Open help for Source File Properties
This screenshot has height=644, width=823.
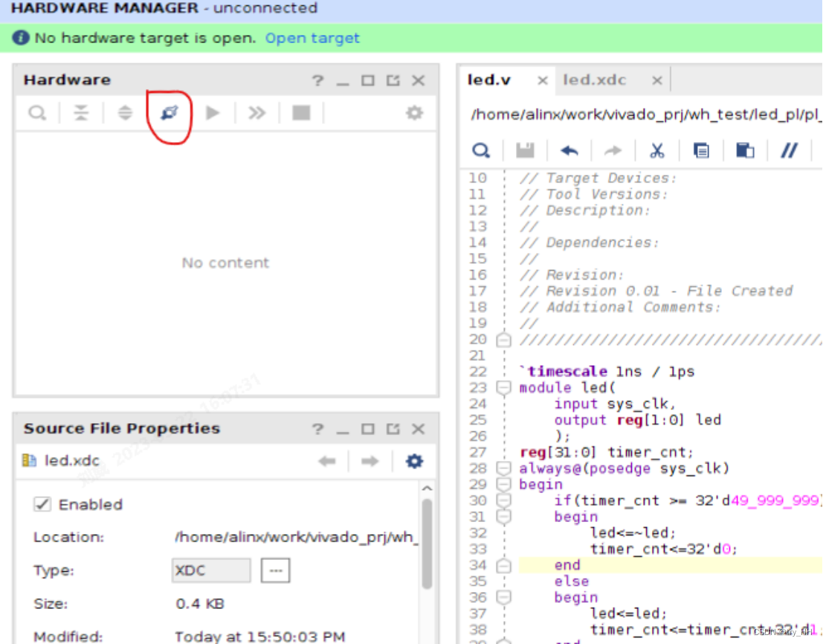[317, 429]
